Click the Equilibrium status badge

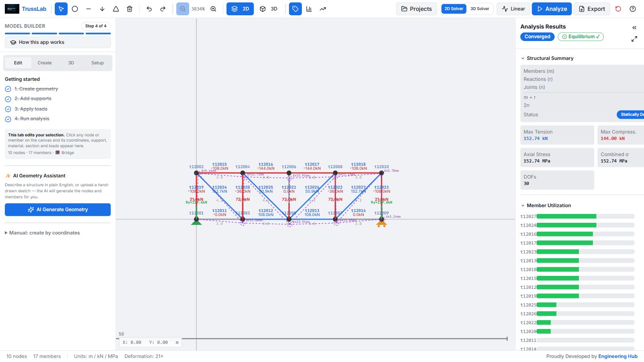[581, 37]
